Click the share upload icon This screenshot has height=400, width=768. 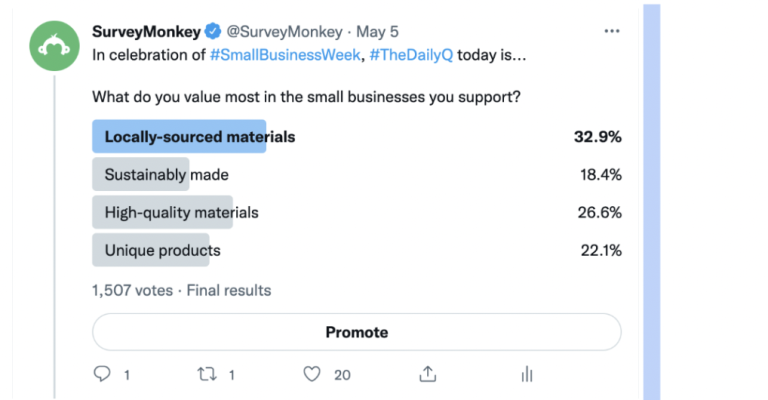click(428, 374)
